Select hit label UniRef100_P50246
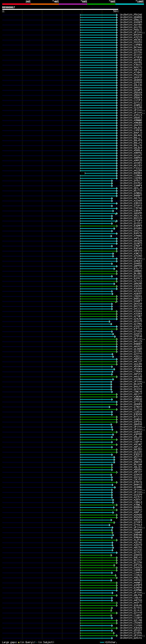Screen dimensions: 146x644 pos(131,15)
